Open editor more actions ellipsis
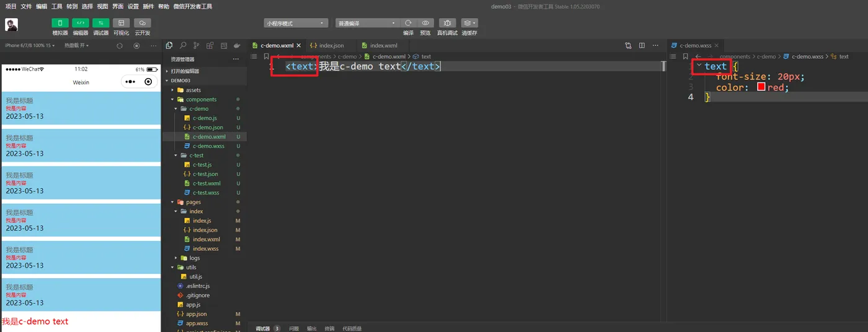868x332 pixels. click(655, 45)
